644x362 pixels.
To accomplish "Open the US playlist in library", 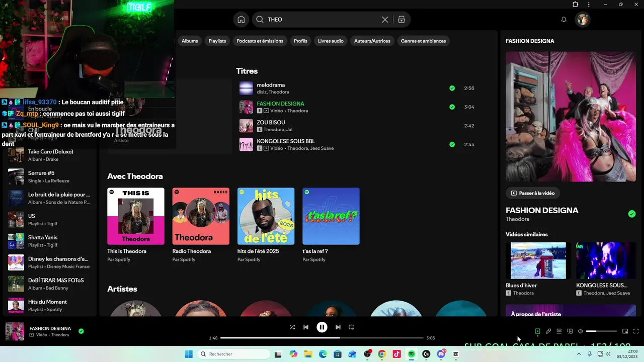I will (49, 219).
